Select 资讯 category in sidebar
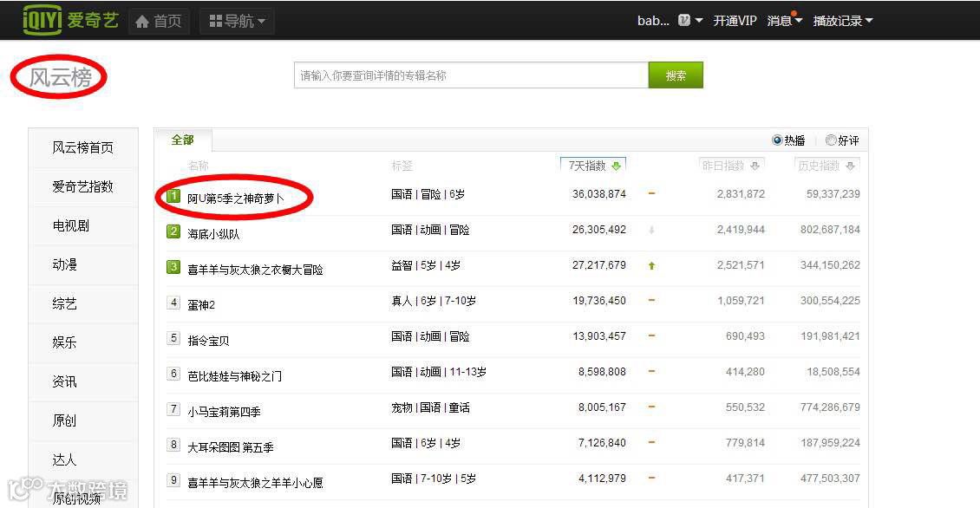This screenshot has height=508, width=980. (83, 381)
